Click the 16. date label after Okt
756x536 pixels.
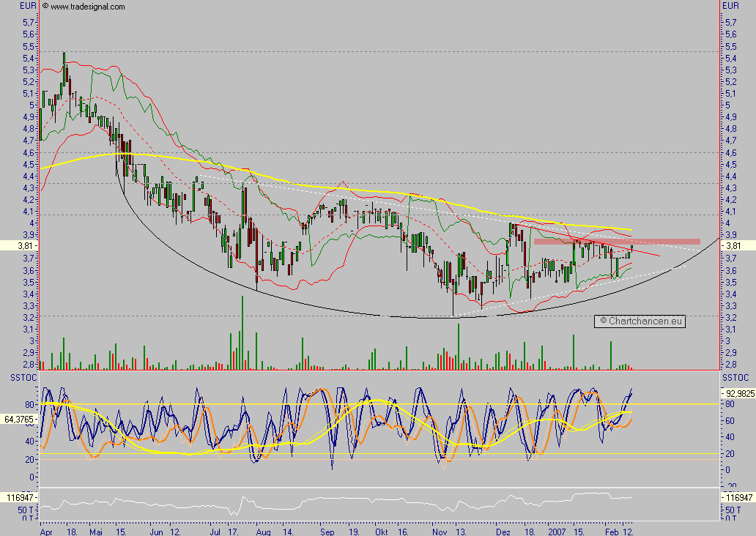click(x=403, y=532)
